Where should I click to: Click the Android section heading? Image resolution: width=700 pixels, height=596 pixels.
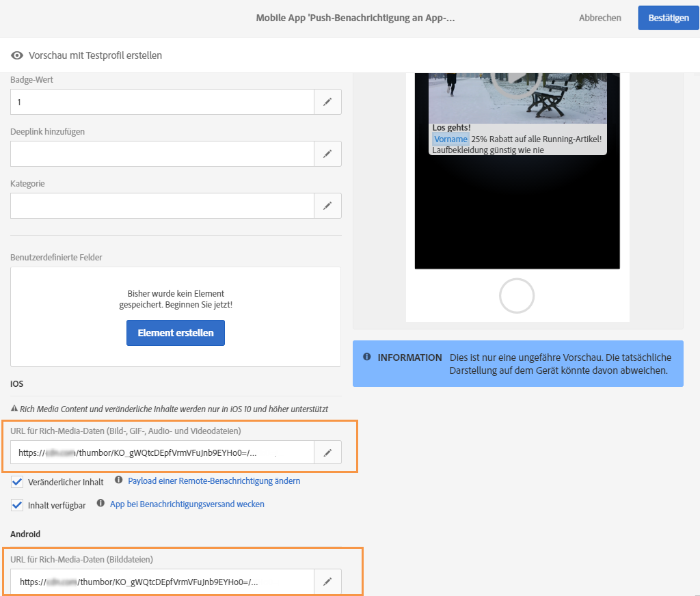(25, 534)
